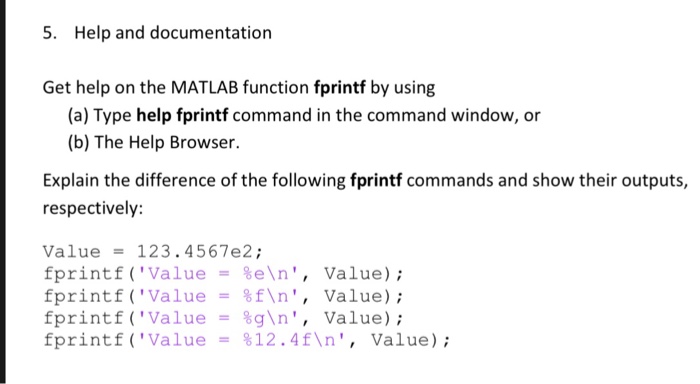Click the word "MATLAB" in the sentence
The height and width of the screenshot is (384, 700).
tap(205, 88)
